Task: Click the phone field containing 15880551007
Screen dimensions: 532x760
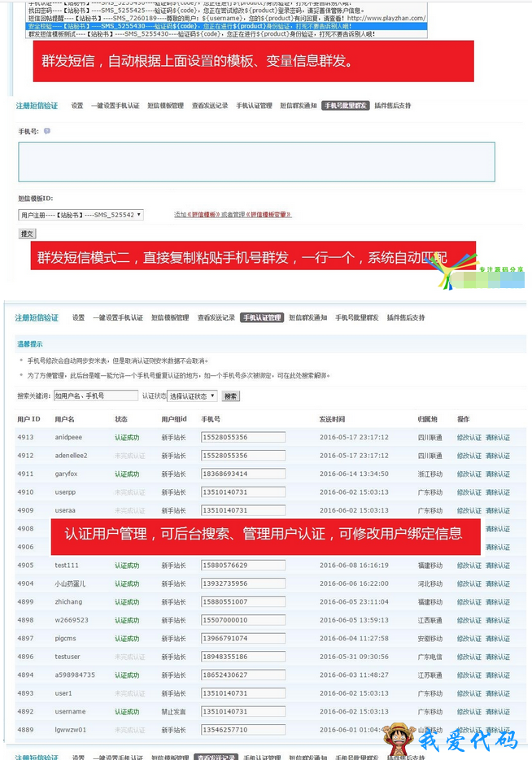Action: (x=243, y=601)
